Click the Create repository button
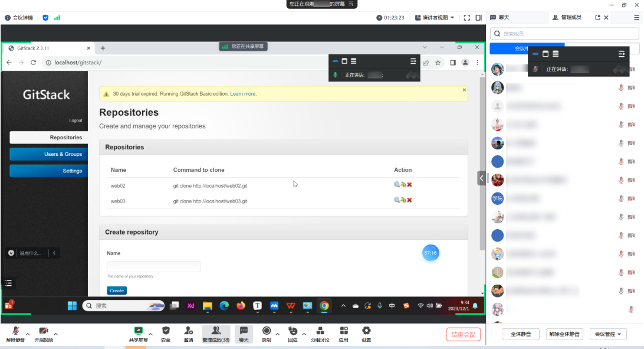This screenshot has height=349, width=644. (x=117, y=291)
